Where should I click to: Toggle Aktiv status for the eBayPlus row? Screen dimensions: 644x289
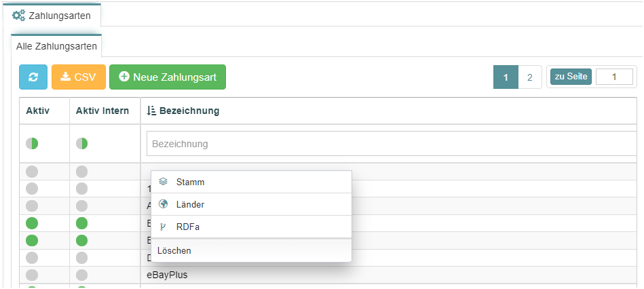click(32, 275)
